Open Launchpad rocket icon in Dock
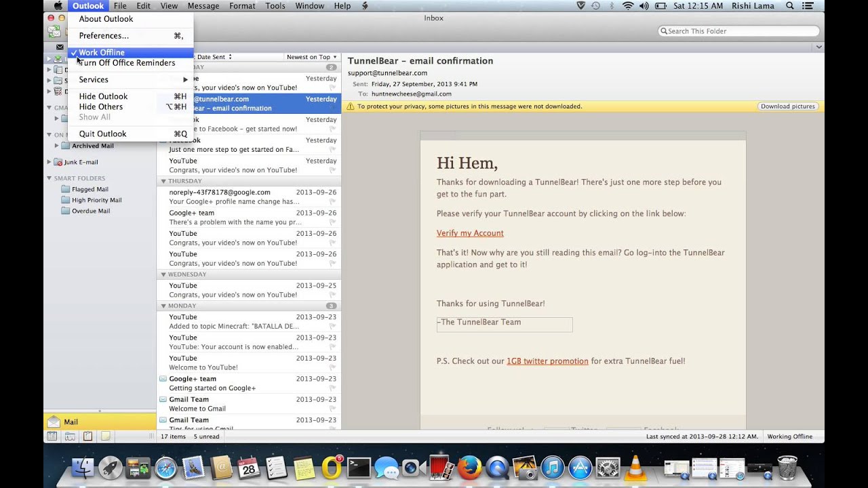The height and width of the screenshot is (488, 868). [110, 468]
